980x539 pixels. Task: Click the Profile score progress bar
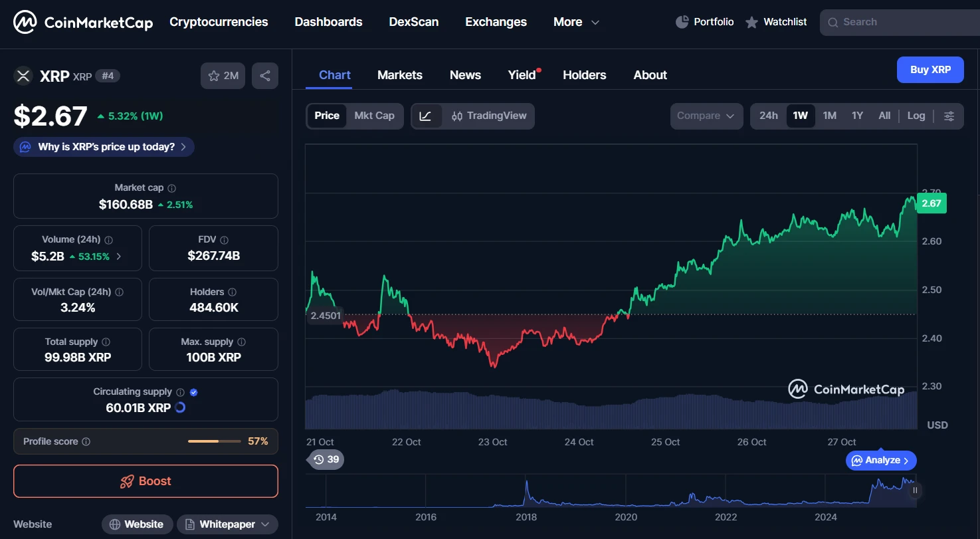pyautogui.click(x=214, y=441)
